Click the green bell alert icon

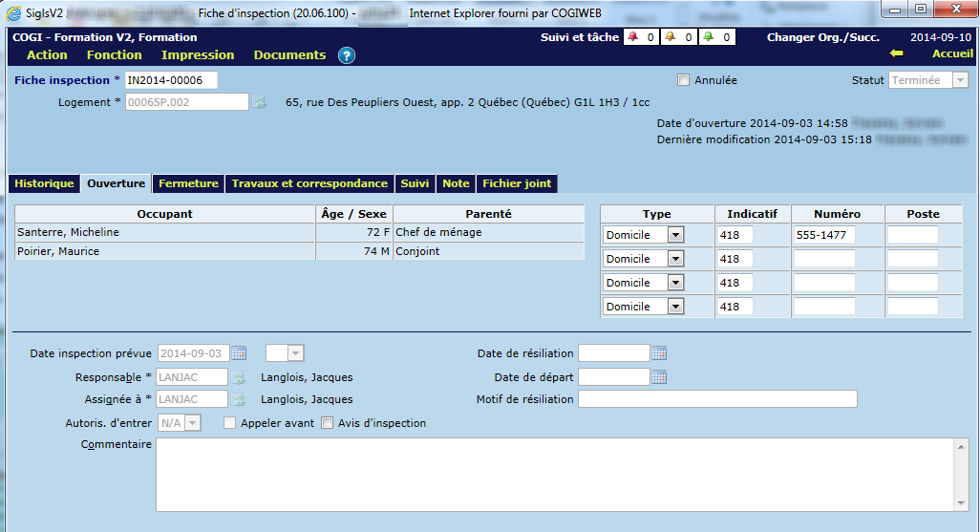click(x=708, y=38)
